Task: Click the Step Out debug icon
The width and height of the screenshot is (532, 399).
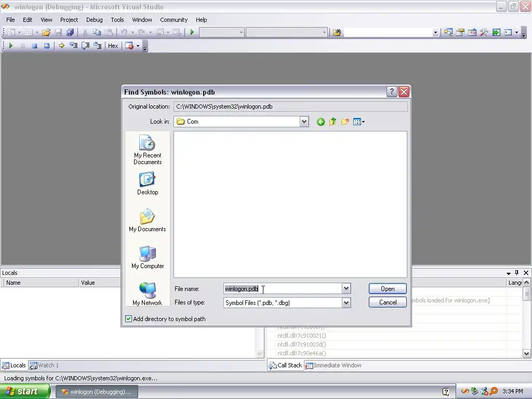Action: 97,46
